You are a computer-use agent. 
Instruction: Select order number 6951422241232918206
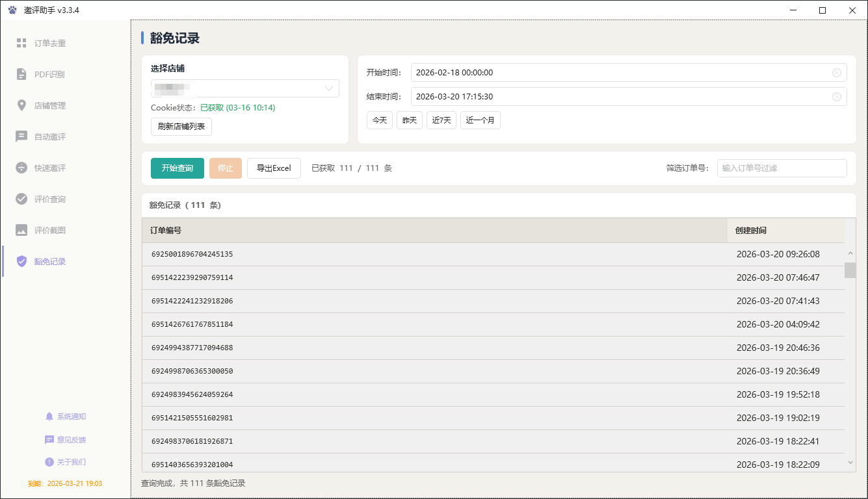192,301
